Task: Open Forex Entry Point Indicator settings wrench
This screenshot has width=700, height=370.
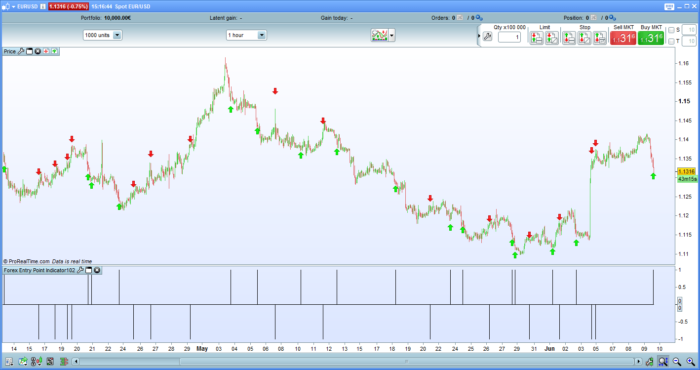Action: pyautogui.click(x=80, y=270)
